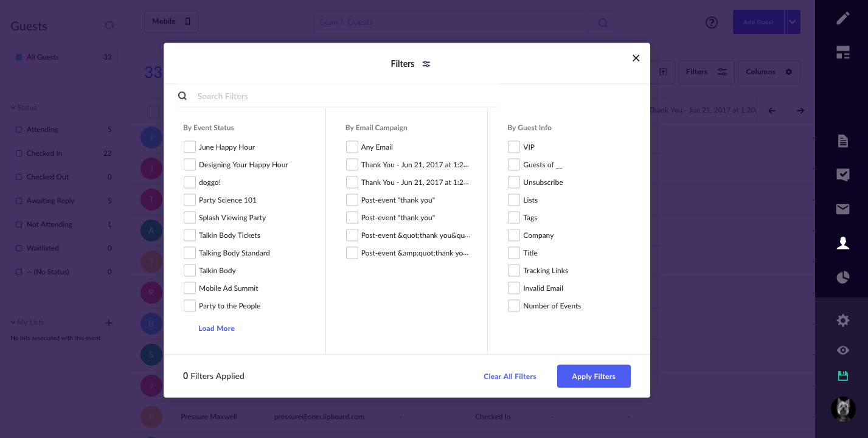The height and width of the screenshot is (438, 868).
Task: Open the user avatar profile picture
Action: (x=843, y=409)
